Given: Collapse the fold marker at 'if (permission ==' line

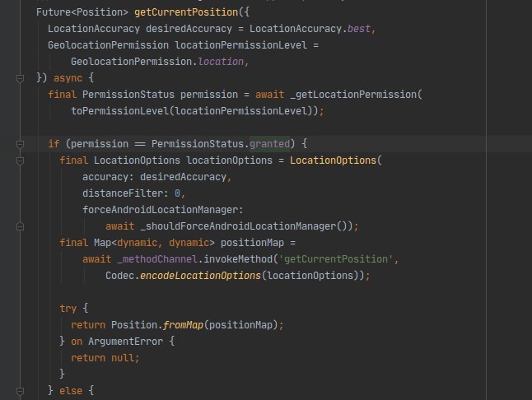Looking at the screenshot, I should click(x=20, y=144).
